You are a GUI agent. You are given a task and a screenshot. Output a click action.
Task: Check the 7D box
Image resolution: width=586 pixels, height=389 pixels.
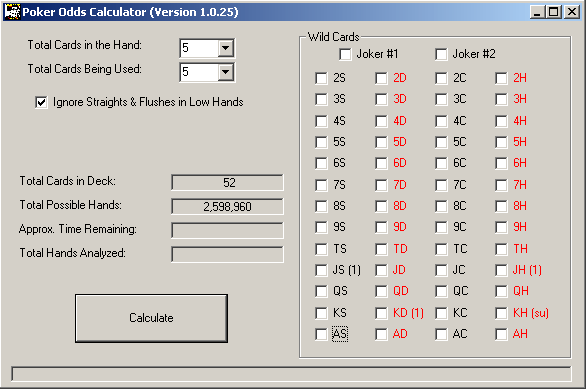point(381,185)
